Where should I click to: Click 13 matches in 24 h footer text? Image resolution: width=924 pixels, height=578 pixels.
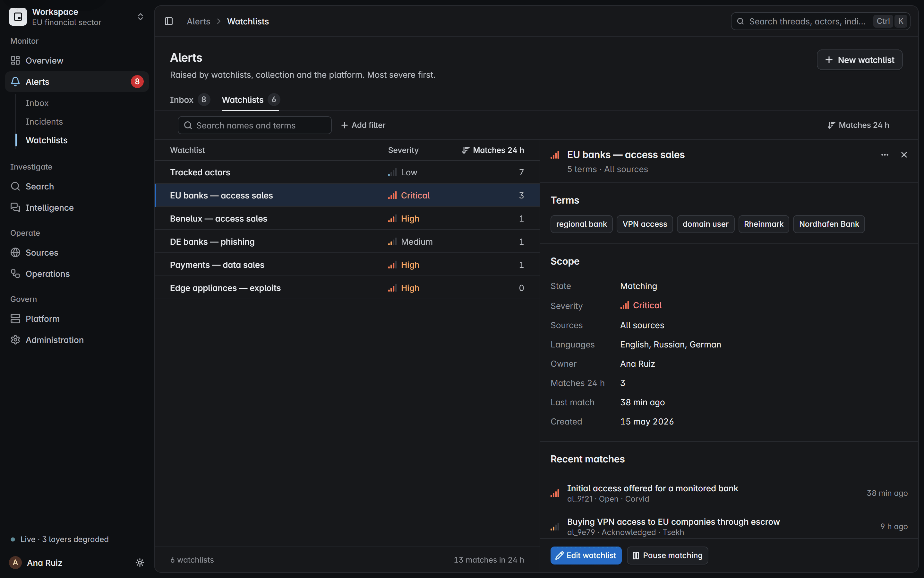489,560
